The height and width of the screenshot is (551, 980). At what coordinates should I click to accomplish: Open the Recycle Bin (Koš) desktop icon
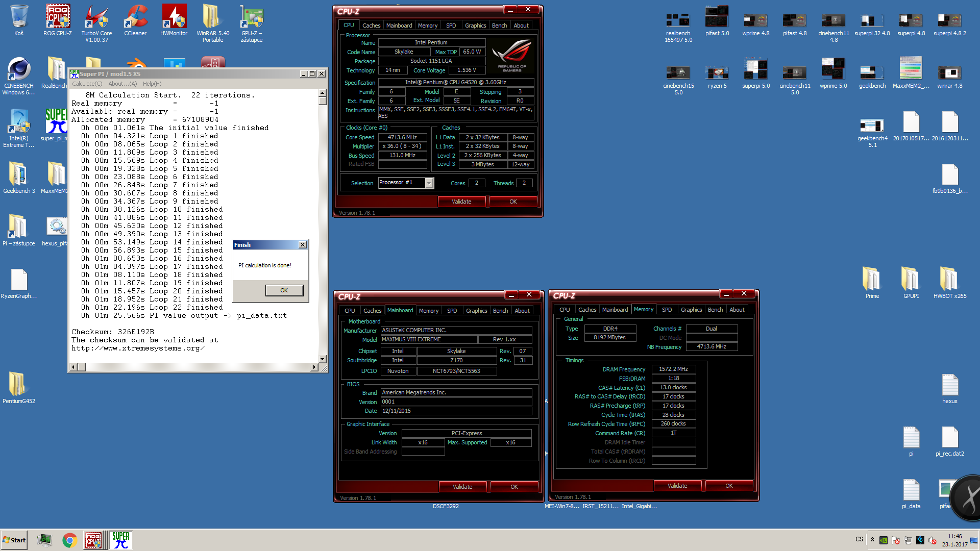coord(19,20)
